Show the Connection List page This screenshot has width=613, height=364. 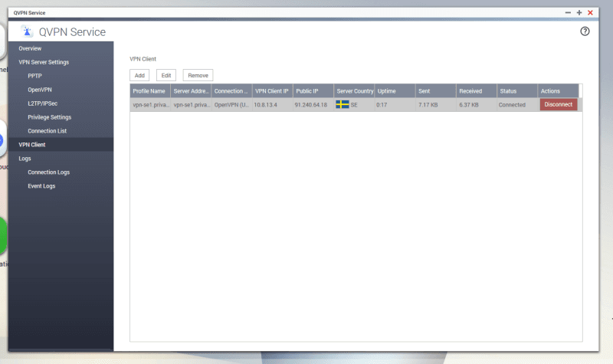tap(47, 131)
